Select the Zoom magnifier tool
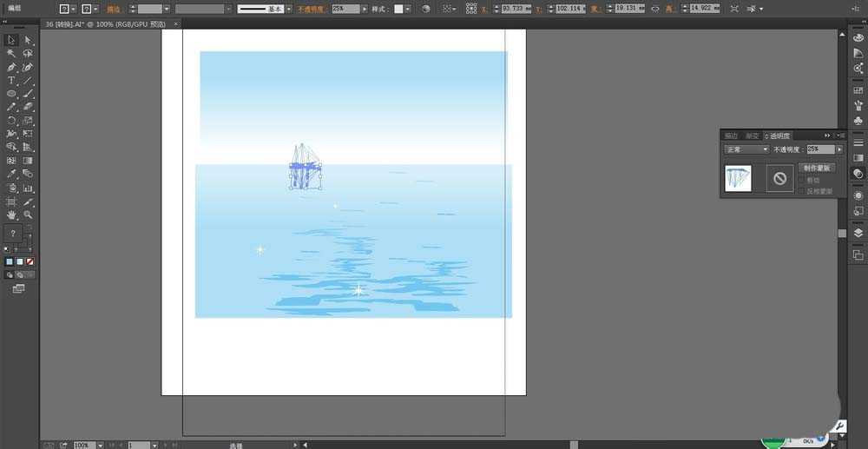 coord(28,214)
